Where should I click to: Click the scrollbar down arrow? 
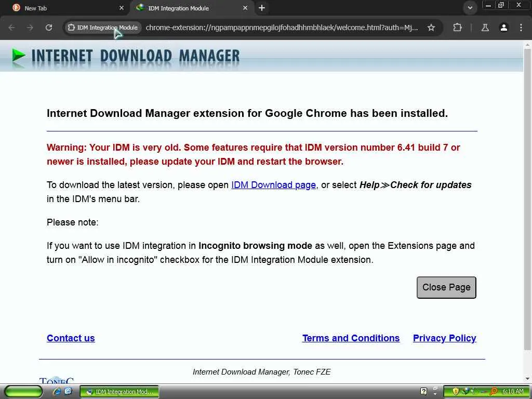point(527,379)
